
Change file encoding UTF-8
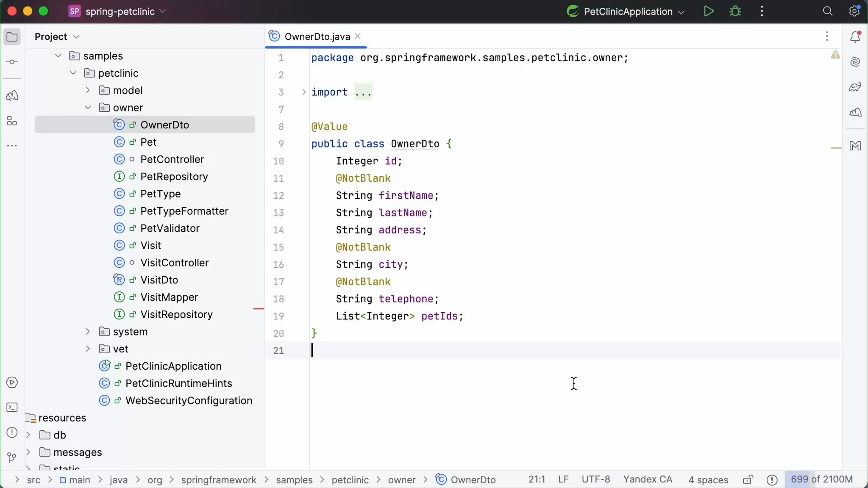point(595,480)
